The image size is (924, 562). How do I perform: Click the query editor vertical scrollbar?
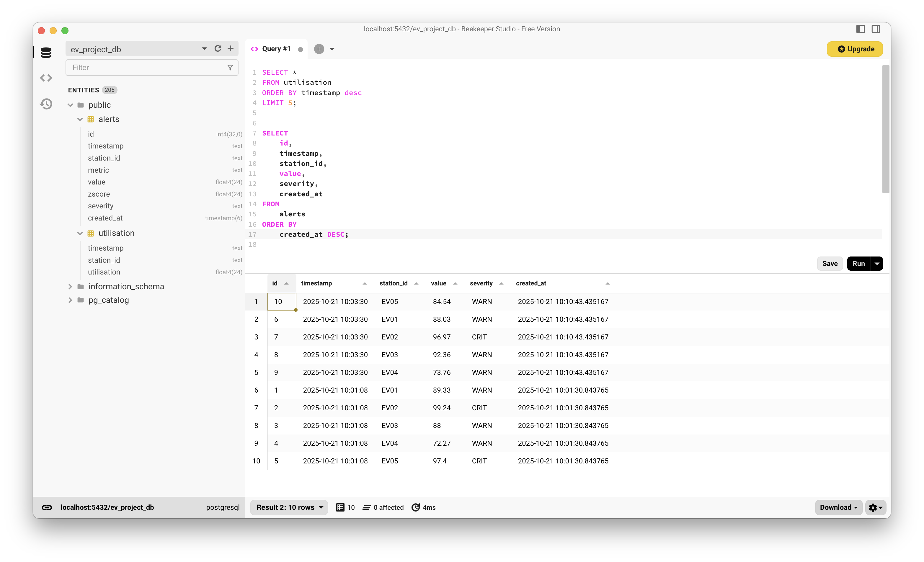pyautogui.click(x=885, y=129)
